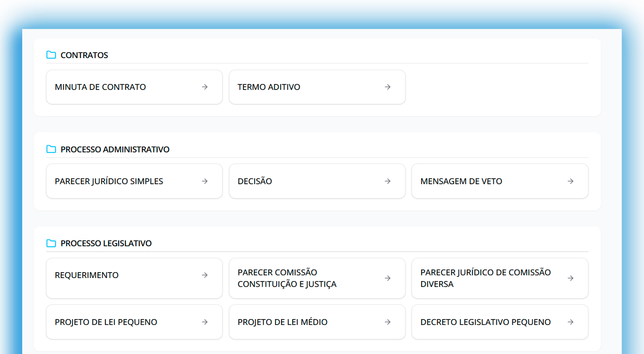Select the PROJETO DE LEI PEQUENO card
The width and height of the screenshot is (644, 354).
pos(134,322)
